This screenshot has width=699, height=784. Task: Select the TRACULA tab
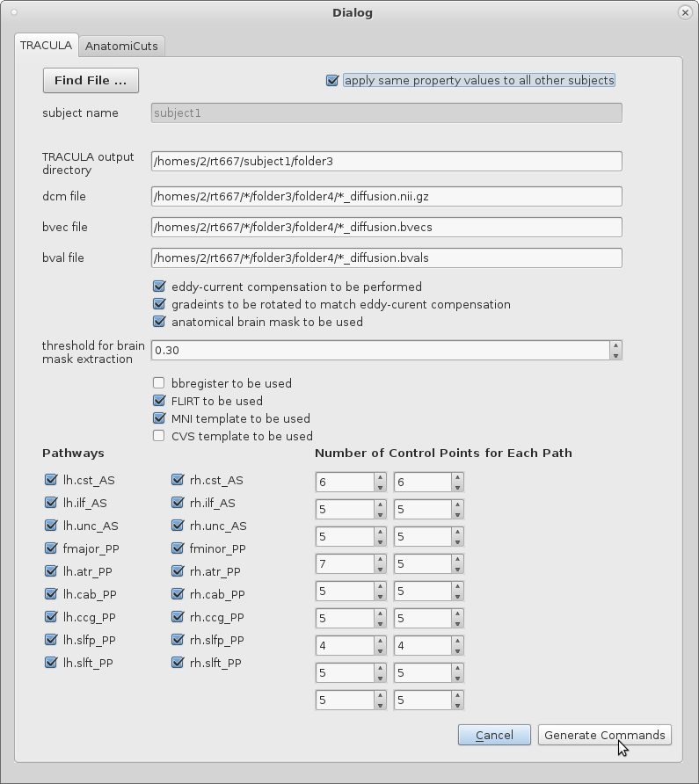tap(46, 46)
